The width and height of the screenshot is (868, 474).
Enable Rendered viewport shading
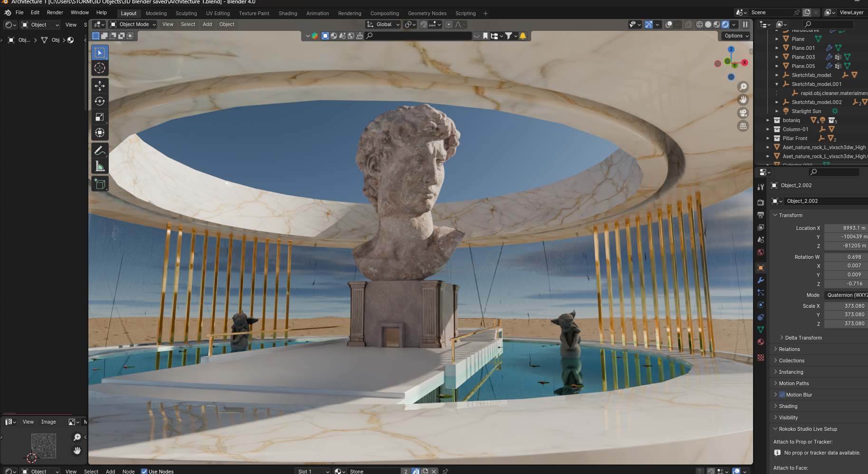click(725, 24)
